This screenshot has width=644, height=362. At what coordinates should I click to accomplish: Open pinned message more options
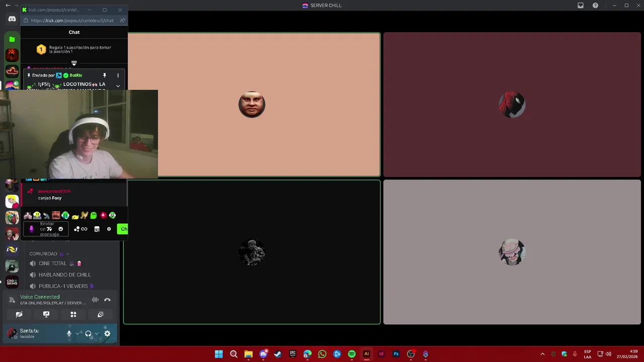point(118,75)
